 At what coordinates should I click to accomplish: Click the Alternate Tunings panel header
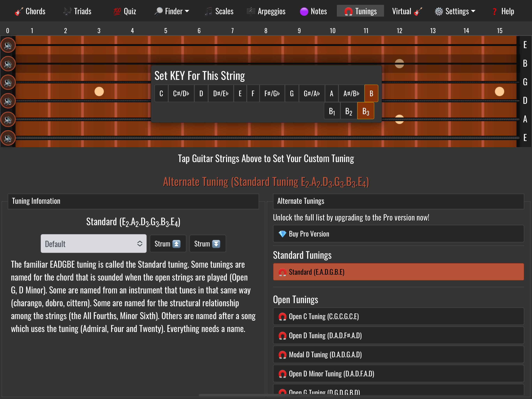[x=399, y=201]
